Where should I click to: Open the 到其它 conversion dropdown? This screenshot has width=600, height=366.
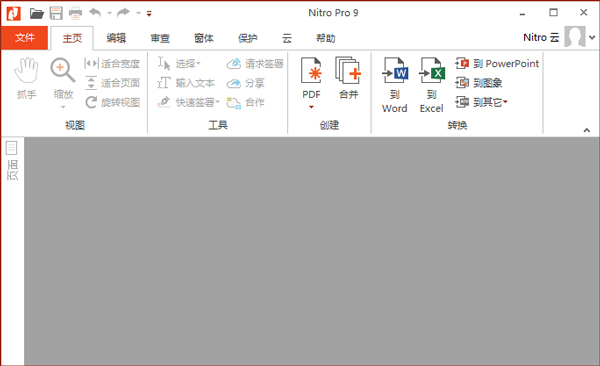(481, 102)
